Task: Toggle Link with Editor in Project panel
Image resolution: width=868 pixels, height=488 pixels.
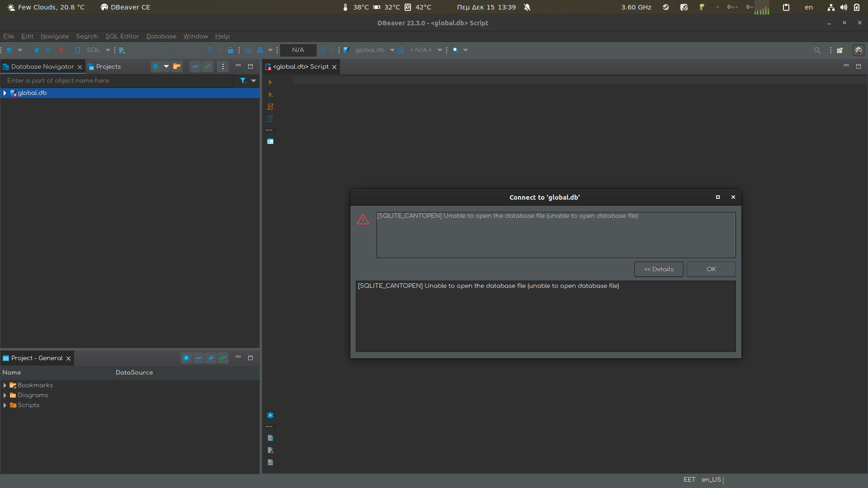Action: pyautogui.click(x=223, y=358)
